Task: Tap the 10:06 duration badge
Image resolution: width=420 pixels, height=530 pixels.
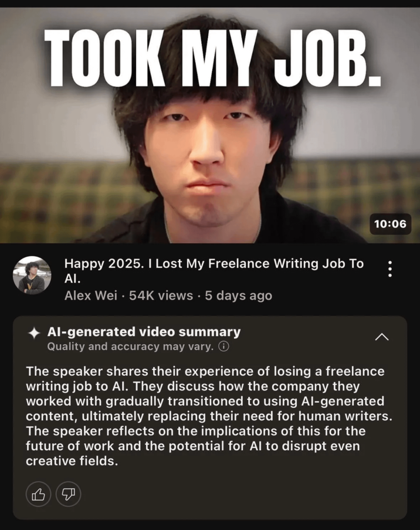Action: pos(390,224)
